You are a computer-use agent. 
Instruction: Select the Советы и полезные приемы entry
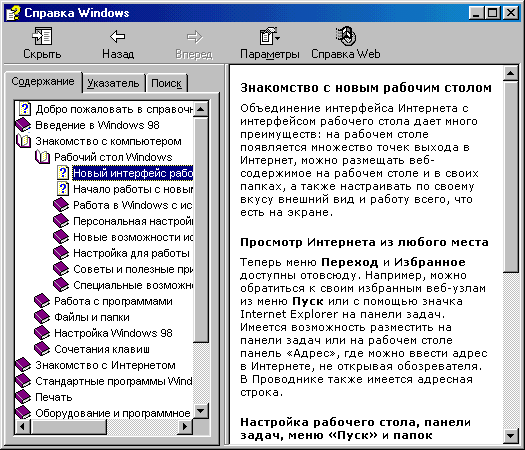[x=133, y=269]
